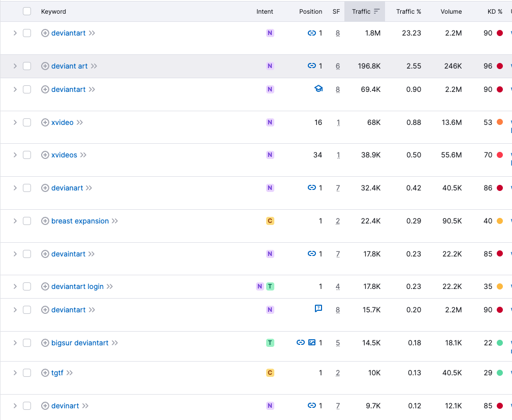Check the box for the "xvideos" row

coord(27,155)
